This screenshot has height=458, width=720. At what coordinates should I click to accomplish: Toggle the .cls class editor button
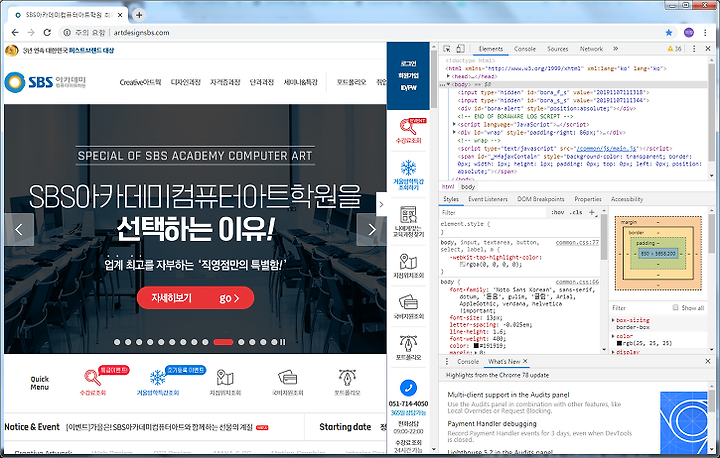click(x=576, y=212)
